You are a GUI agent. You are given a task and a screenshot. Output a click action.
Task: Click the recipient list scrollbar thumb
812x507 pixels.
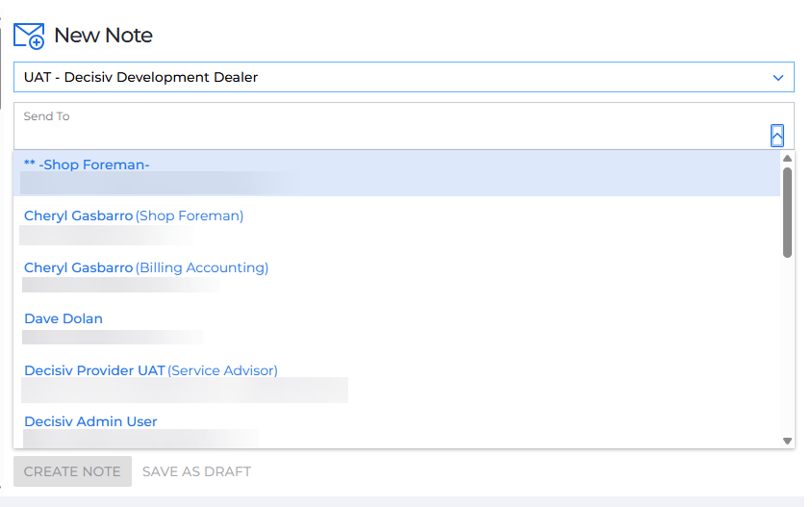coord(787,213)
